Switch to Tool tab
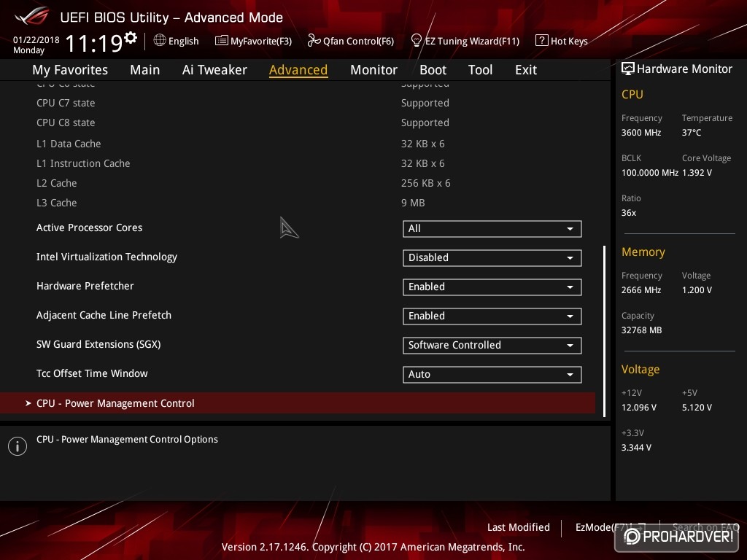Screen dimensions: 747x560 [x=480, y=70]
